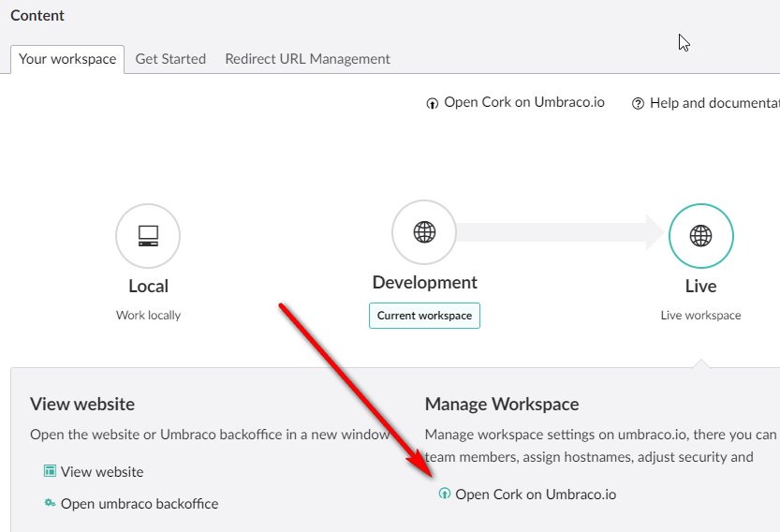
Task: Click Open Cork on Umbraco.io under Manage Workspace
Action: pos(536,495)
